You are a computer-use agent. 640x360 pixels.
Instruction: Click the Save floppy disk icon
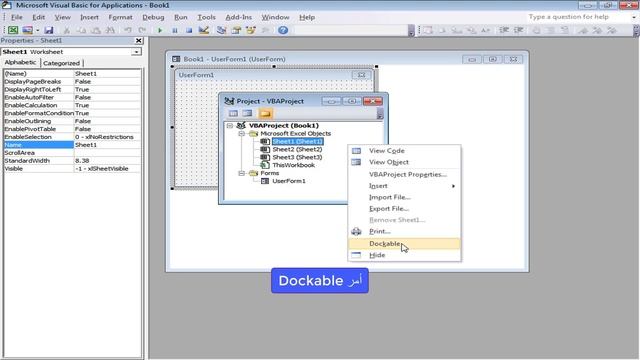pos(49,30)
